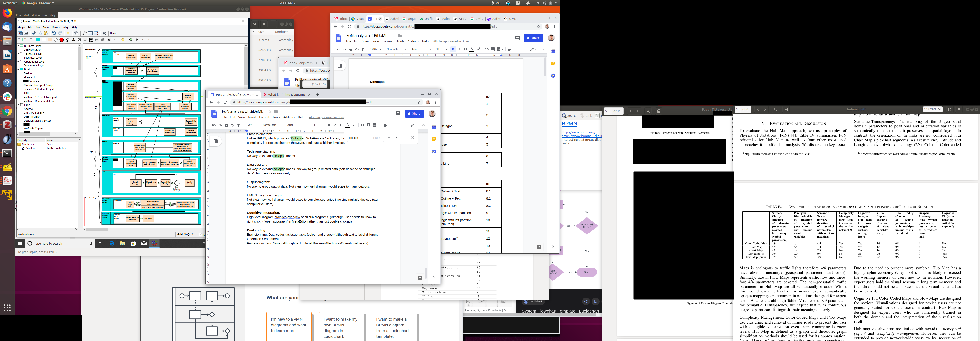Toggle the Snap checkbox beside Grid in status bar
Screen dimensions: 980x341
click(201, 235)
